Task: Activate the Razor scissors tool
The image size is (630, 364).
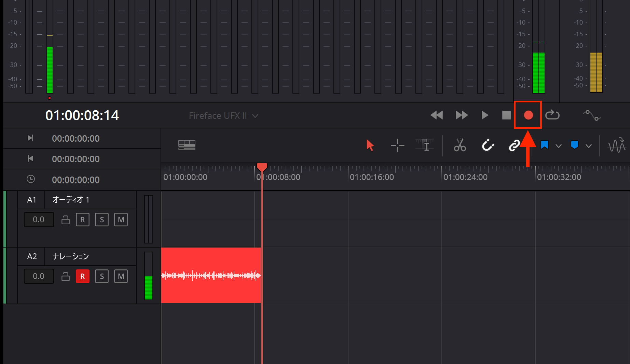Action: [x=460, y=145]
